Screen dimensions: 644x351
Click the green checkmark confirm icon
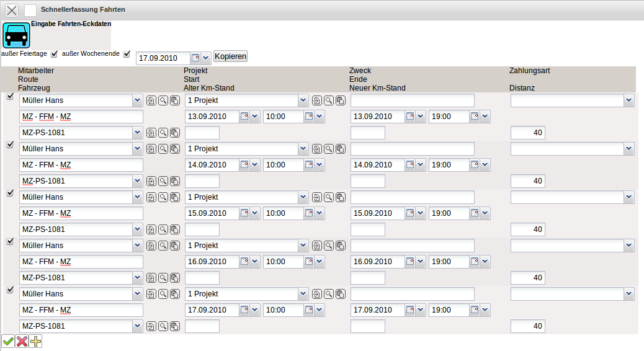coord(8,341)
